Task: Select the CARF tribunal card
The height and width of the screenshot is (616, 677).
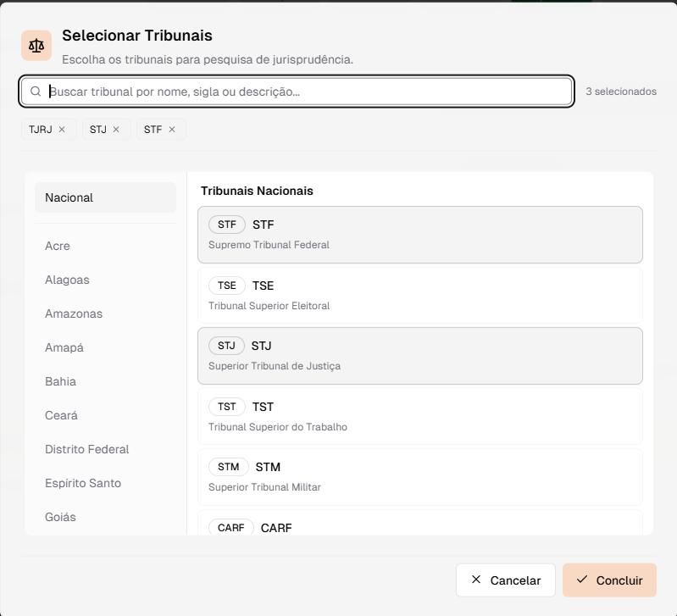Action: pos(419,525)
